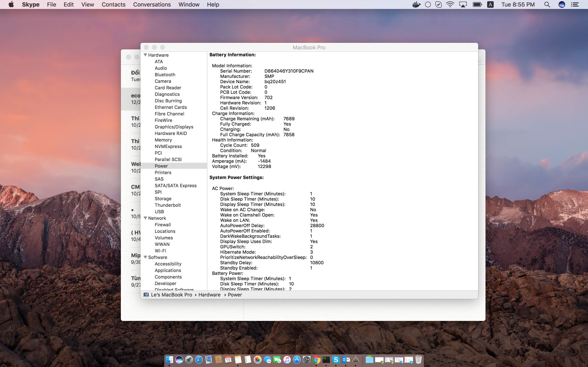Collapse the Network section triangle
Image resolution: width=588 pixels, height=367 pixels.
pyautogui.click(x=145, y=218)
